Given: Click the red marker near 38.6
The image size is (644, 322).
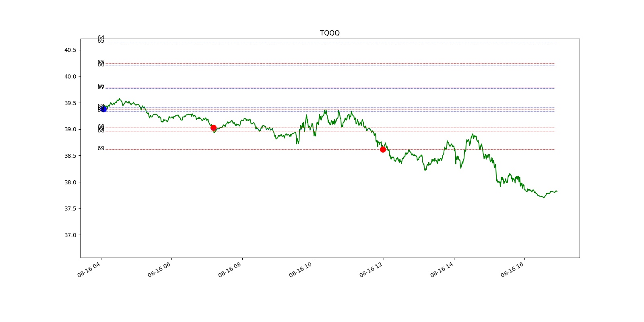Looking at the screenshot, I should tap(383, 150).
